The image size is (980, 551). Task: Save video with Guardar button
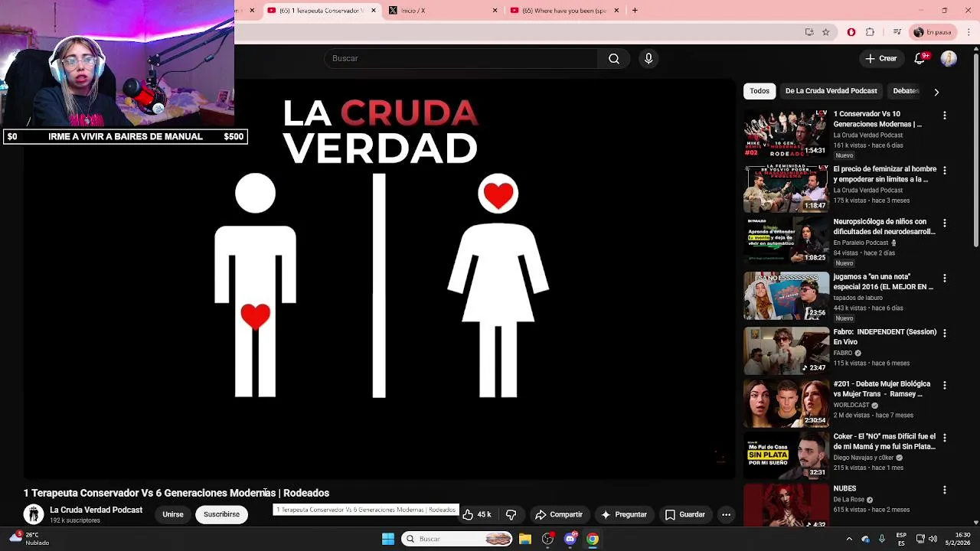[684, 515]
